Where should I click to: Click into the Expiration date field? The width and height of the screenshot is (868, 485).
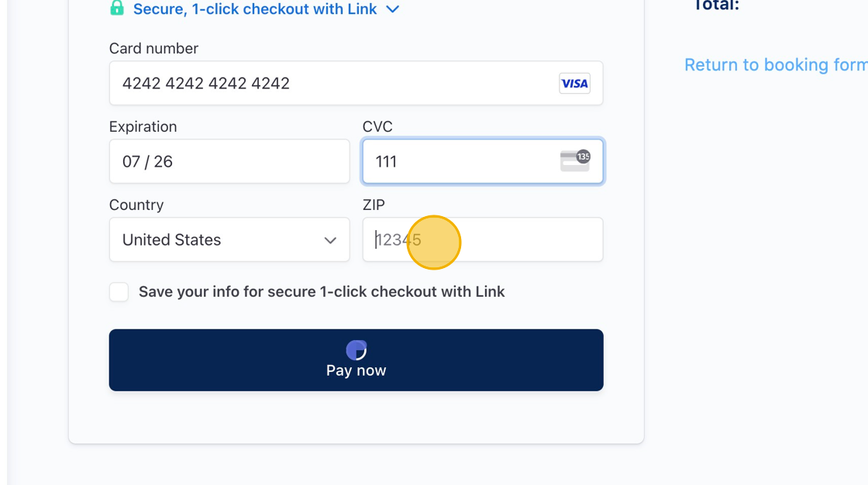229,161
